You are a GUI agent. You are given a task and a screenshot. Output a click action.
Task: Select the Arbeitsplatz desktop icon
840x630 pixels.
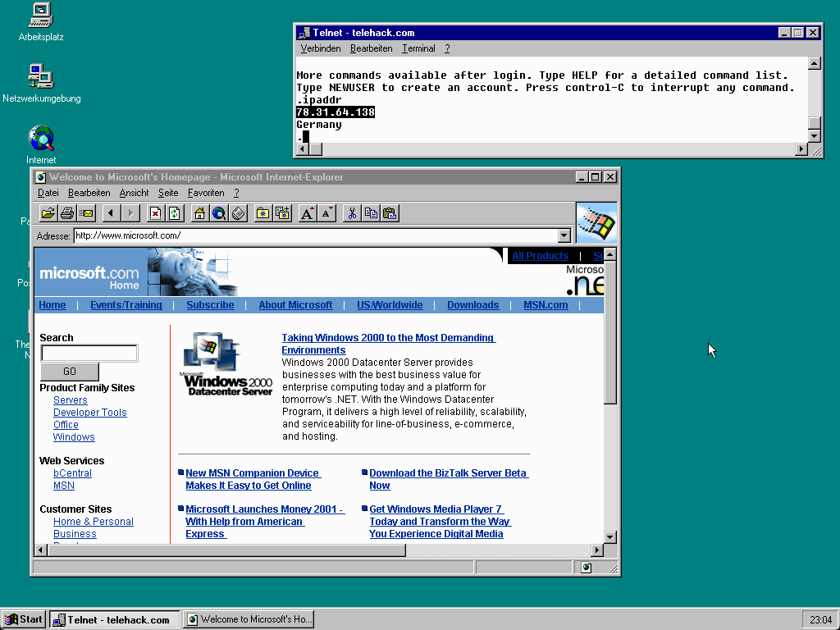[x=41, y=22]
